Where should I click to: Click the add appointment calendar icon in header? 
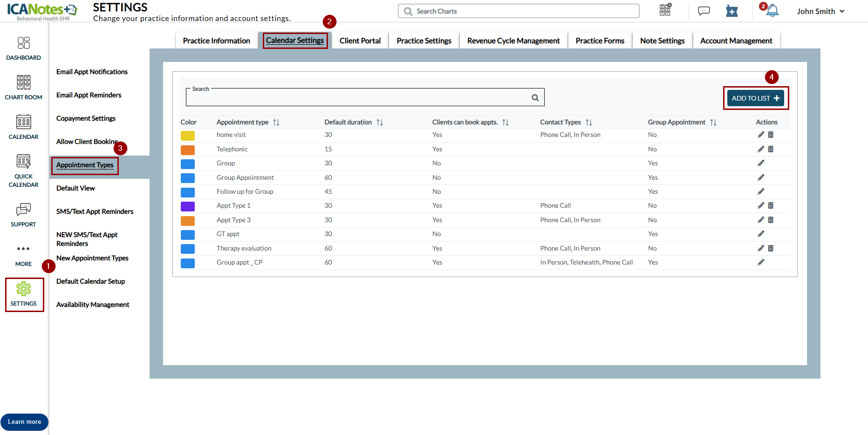coord(732,11)
